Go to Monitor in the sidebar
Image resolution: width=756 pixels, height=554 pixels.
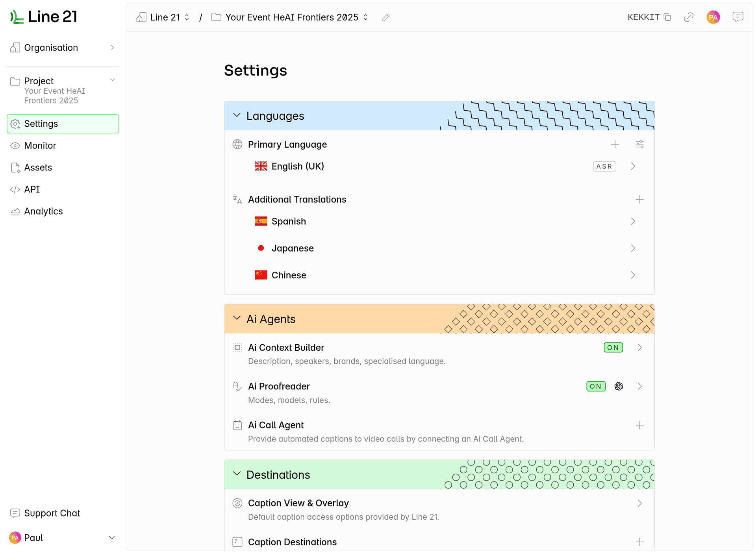tap(63, 146)
